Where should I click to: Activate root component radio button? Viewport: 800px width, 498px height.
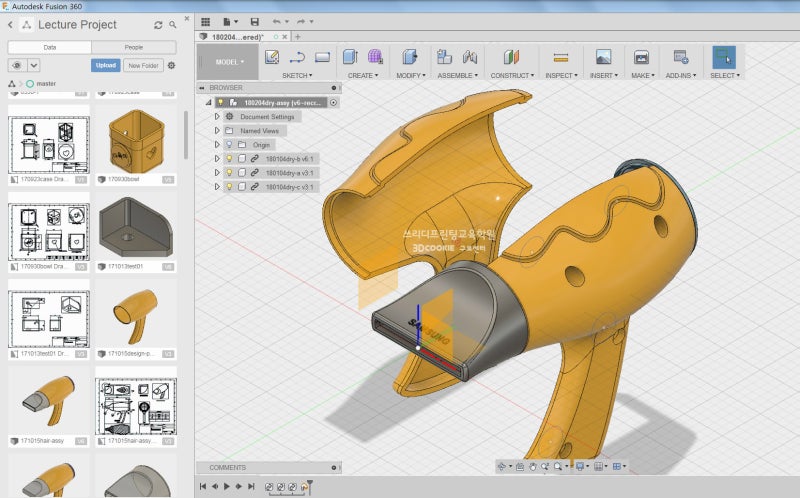[x=333, y=103]
